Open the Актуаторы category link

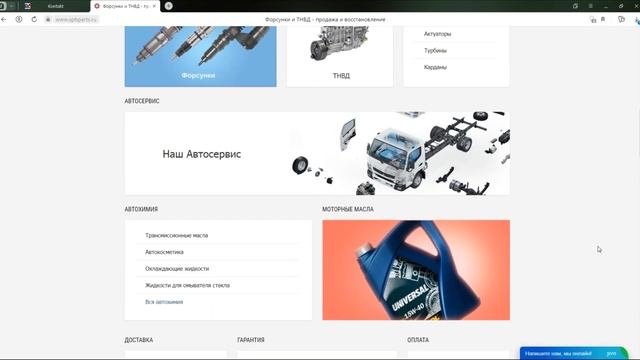click(437, 34)
